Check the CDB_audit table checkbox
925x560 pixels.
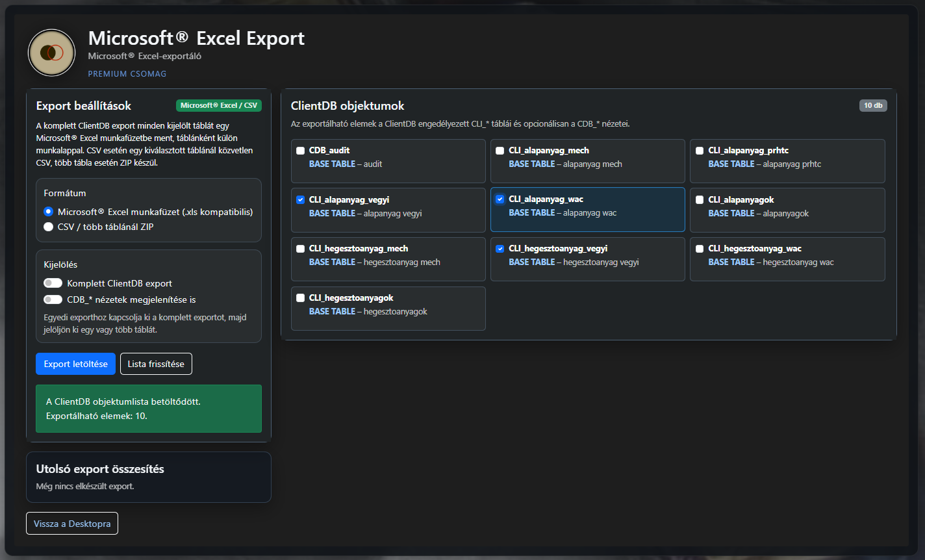click(300, 151)
